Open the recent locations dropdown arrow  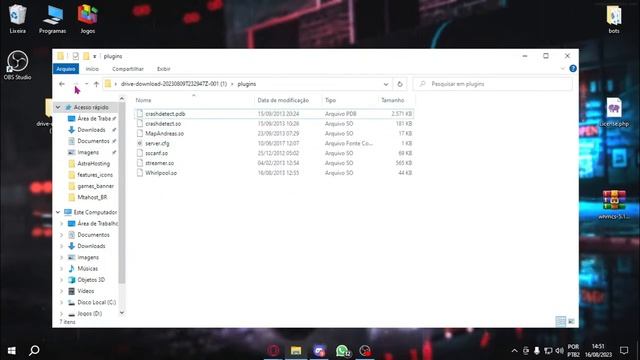point(87,84)
